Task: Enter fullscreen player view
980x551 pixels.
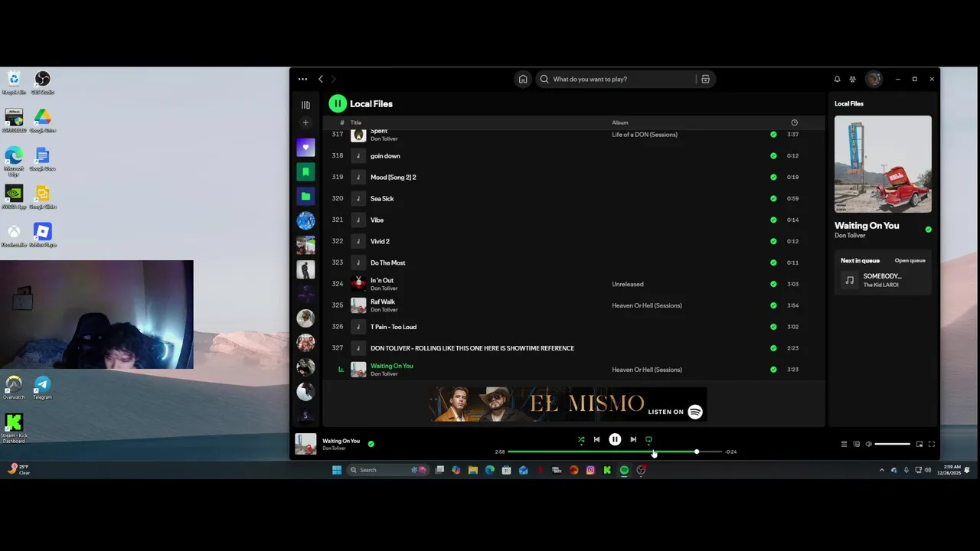Action: (932, 444)
